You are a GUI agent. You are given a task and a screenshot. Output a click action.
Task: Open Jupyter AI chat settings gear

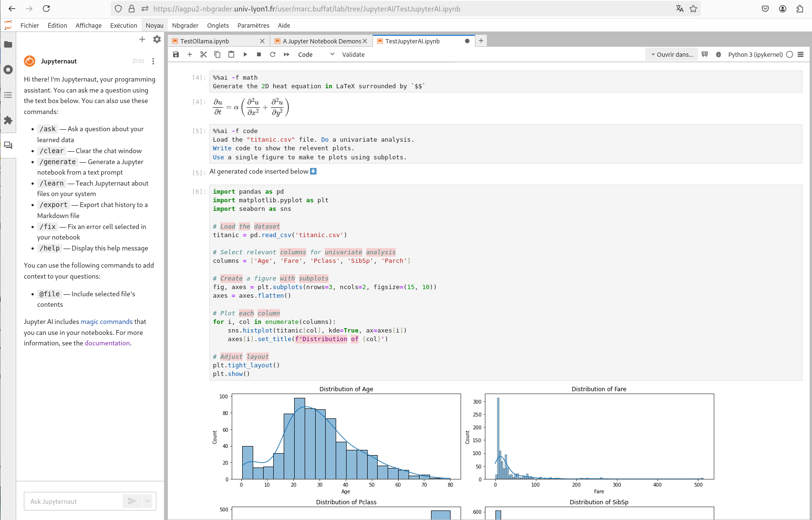pyautogui.click(x=157, y=40)
